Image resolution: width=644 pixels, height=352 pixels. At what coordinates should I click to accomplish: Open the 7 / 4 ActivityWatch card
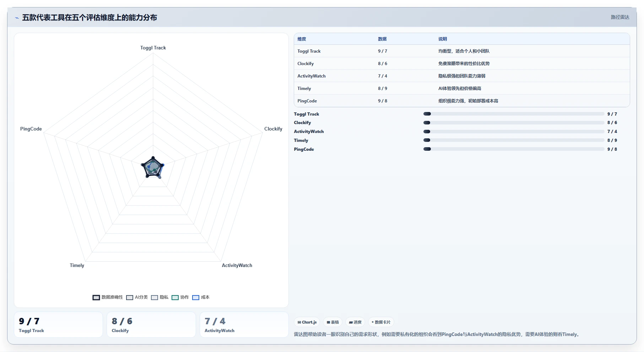tap(244, 325)
